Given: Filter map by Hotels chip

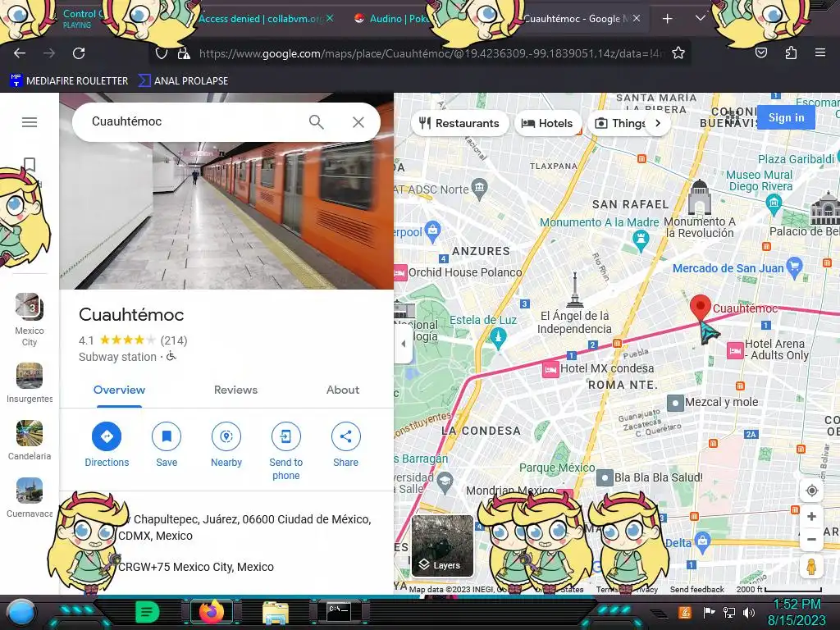Looking at the screenshot, I should pyautogui.click(x=547, y=123).
